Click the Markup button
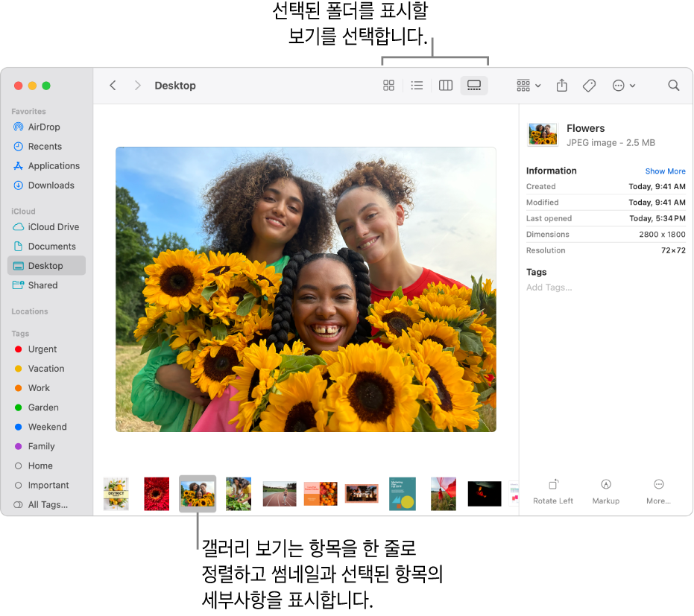The width and height of the screenshot is (694, 616). pos(605,492)
